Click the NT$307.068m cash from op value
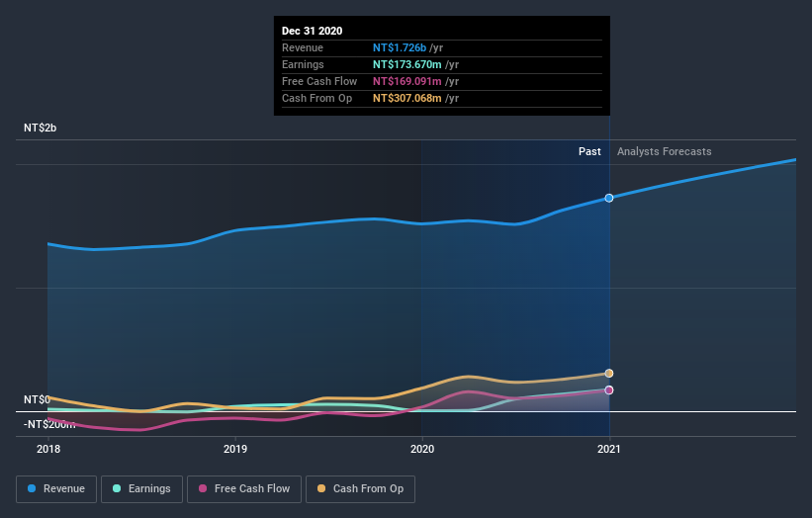 click(407, 98)
